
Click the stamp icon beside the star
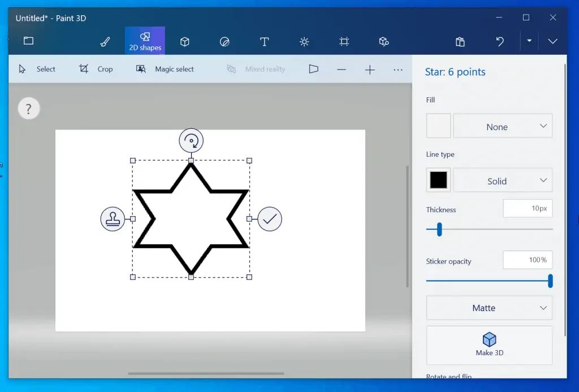coord(113,219)
